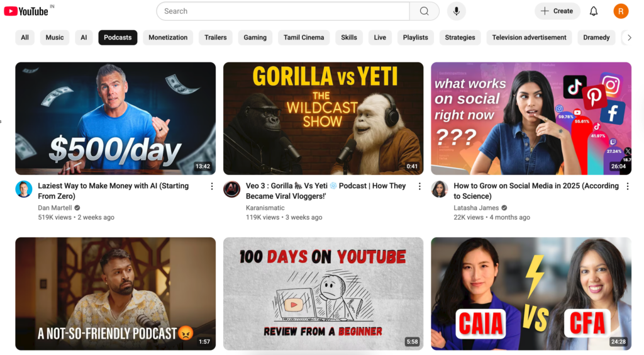644x355 pixels.
Task: Select the Television advertisement chip
Action: [529, 37]
